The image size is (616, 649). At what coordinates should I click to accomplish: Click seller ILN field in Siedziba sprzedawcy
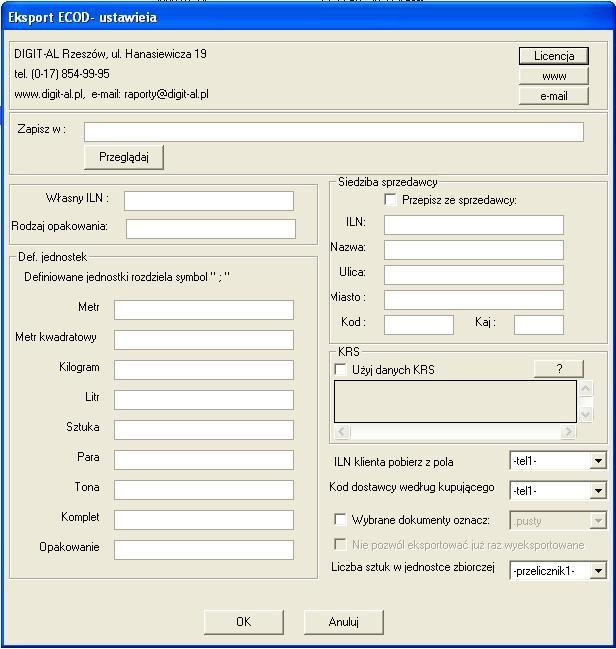pos(474,225)
